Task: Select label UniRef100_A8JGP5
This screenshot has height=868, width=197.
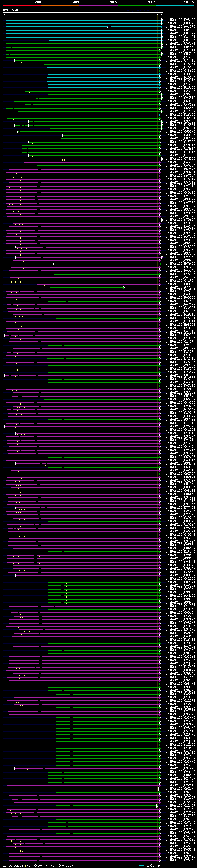Action: (x=180, y=40)
